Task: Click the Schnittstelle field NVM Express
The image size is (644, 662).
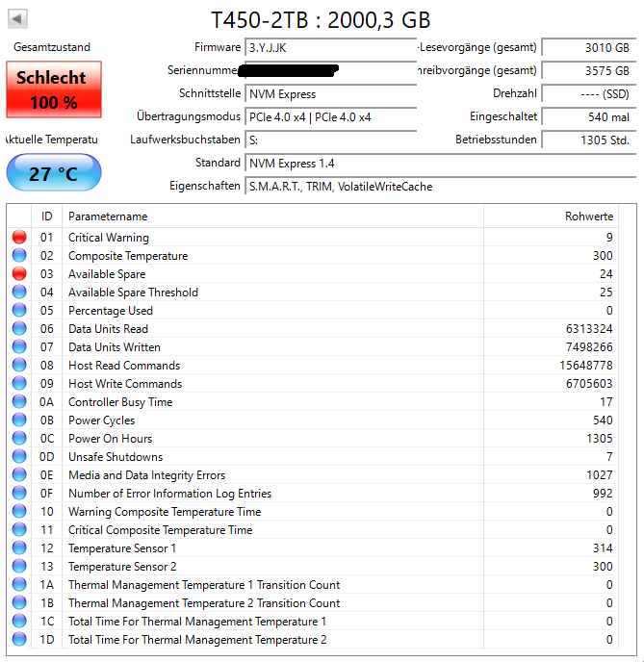Action: [330, 93]
